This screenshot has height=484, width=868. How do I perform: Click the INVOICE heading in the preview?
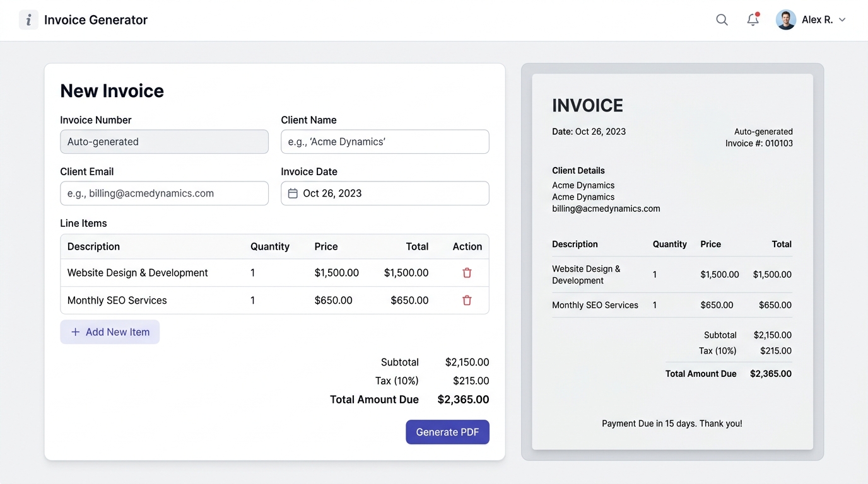point(587,105)
